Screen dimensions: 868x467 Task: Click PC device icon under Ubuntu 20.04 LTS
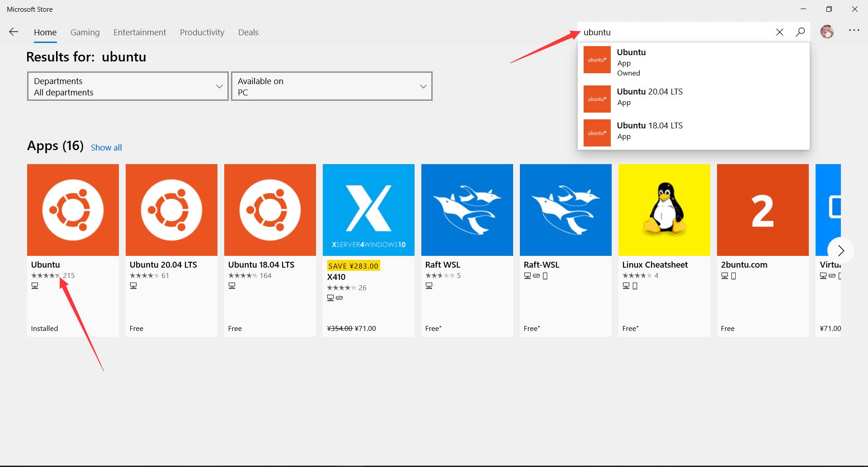[x=133, y=286]
